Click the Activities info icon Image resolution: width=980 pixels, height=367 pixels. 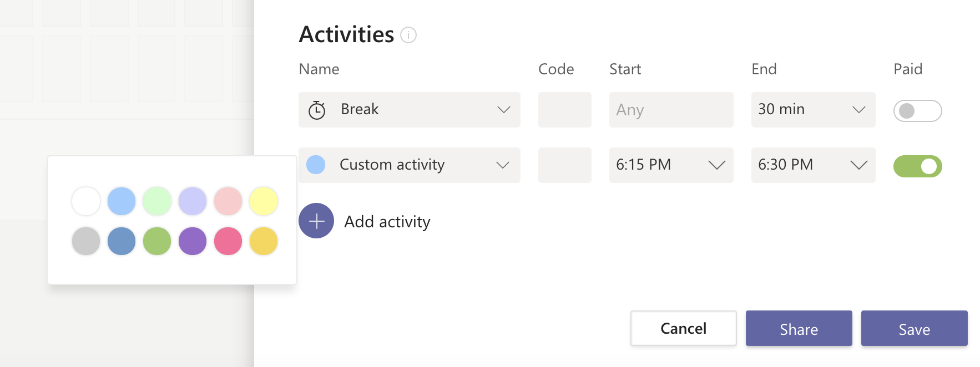[408, 35]
